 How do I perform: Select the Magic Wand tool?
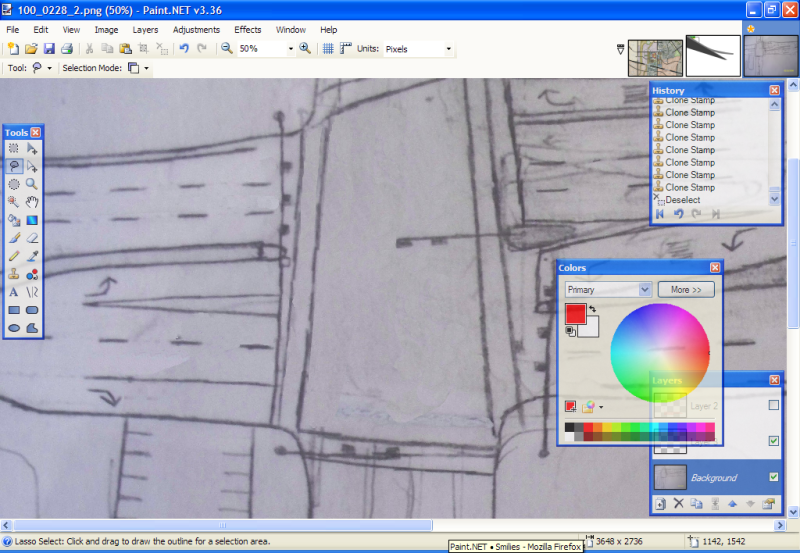[14, 202]
